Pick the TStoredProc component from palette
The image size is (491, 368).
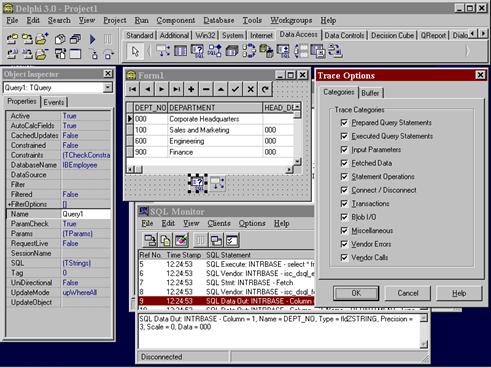[215, 51]
